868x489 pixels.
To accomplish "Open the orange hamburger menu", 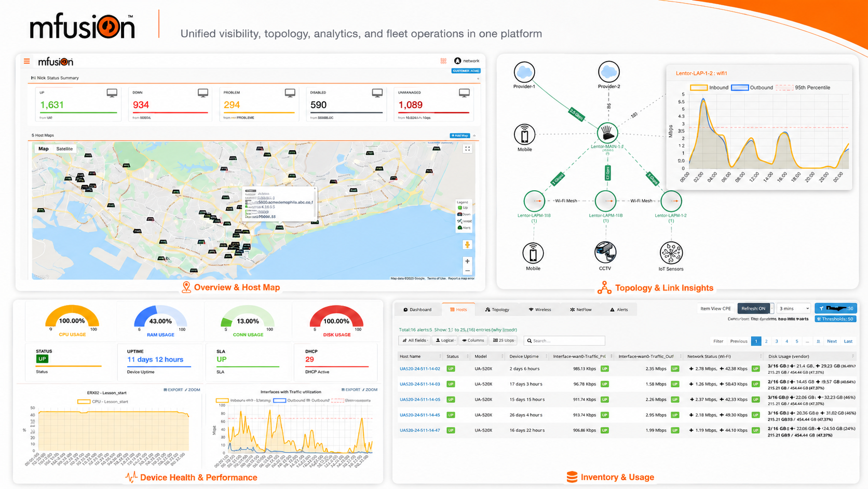I will tap(26, 61).
